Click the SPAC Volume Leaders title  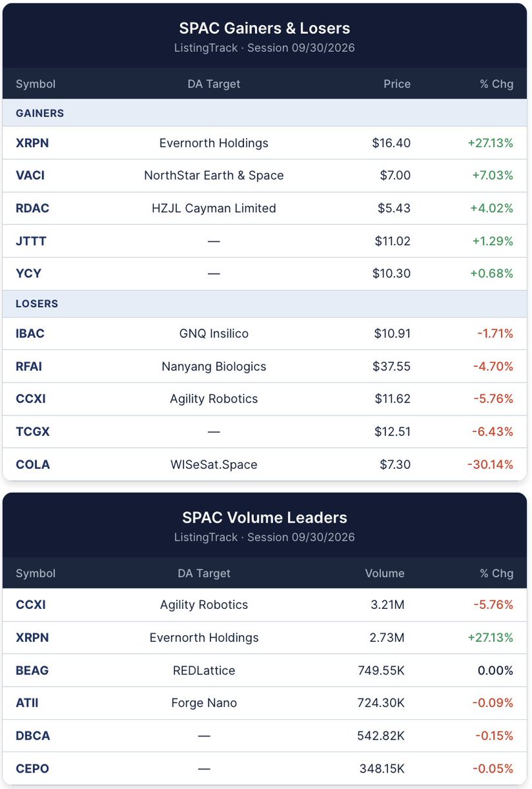(264, 517)
